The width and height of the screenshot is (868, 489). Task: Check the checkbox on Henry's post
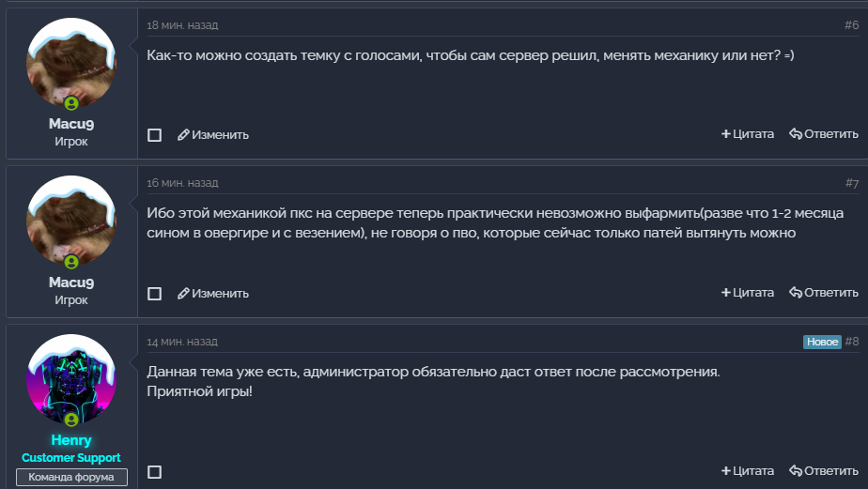155,472
